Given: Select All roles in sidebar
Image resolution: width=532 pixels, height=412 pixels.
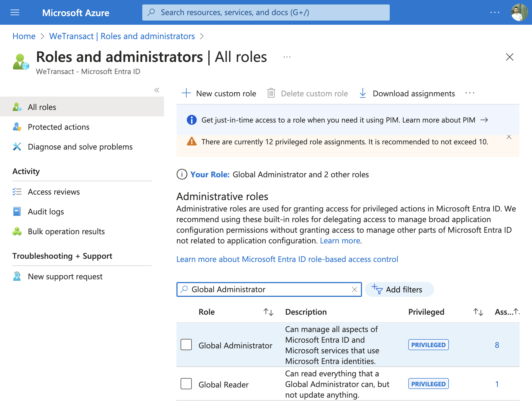Looking at the screenshot, I should tap(82, 107).
